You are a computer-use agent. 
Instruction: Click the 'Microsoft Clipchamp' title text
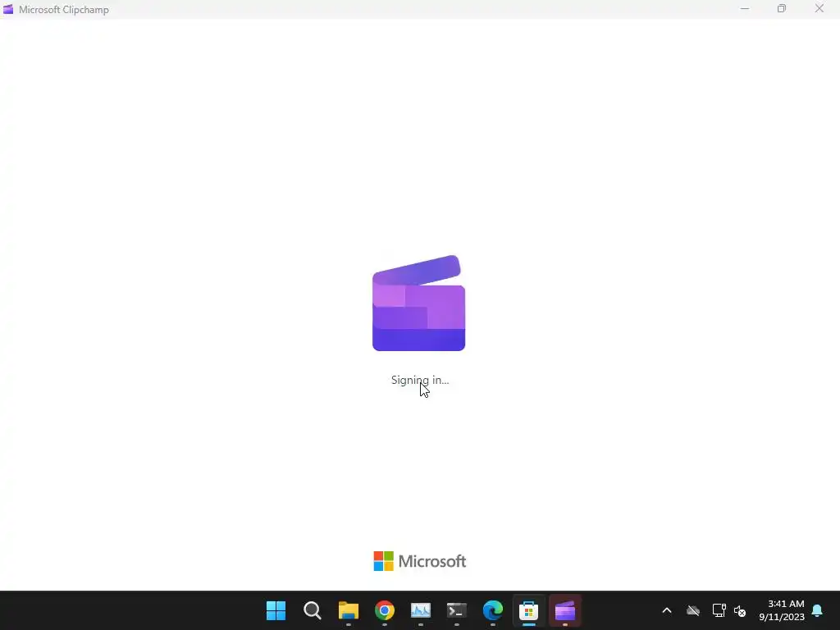(64, 10)
